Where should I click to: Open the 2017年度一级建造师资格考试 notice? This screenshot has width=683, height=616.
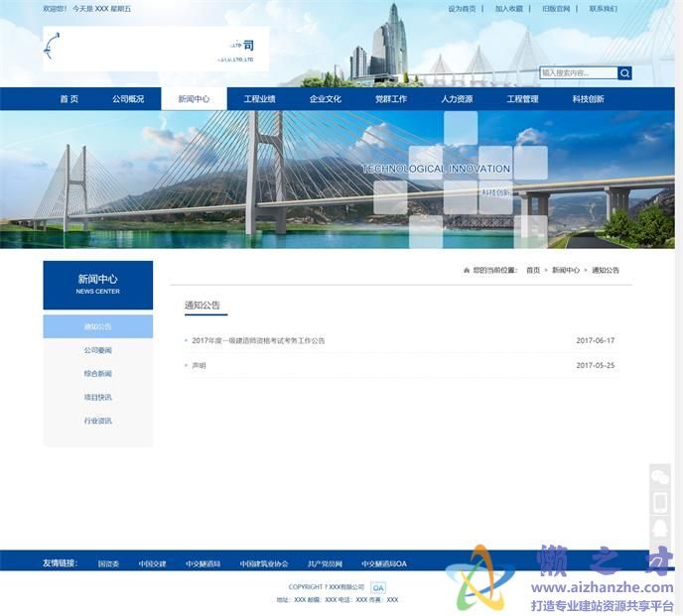tap(258, 340)
